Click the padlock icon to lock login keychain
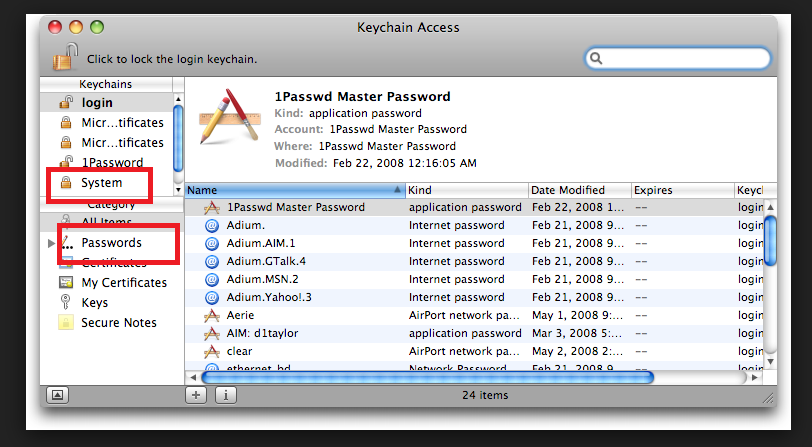Image resolution: width=812 pixels, height=447 pixels. pos(65,56)
